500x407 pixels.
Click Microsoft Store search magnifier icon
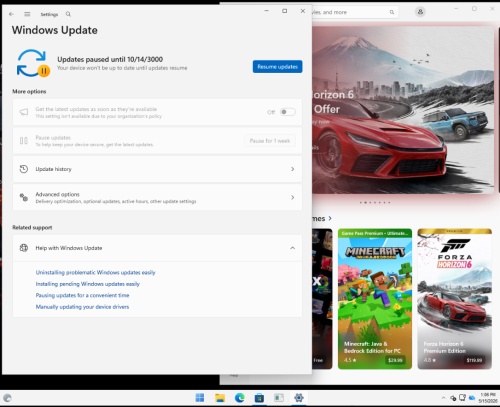tap(392, 12)
